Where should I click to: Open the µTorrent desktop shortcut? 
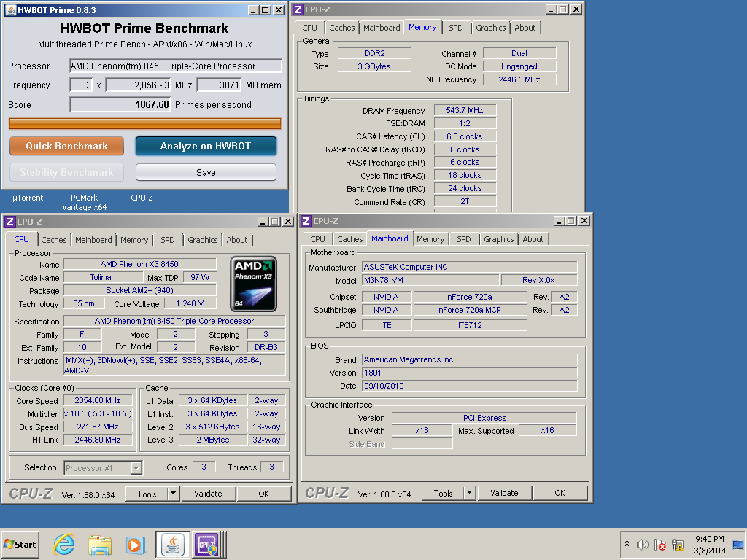(x=28, y=198)
